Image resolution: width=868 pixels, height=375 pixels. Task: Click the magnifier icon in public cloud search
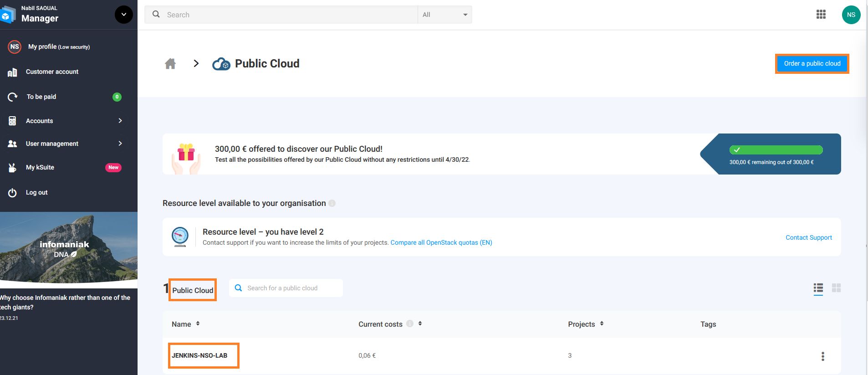pos(238,288)
